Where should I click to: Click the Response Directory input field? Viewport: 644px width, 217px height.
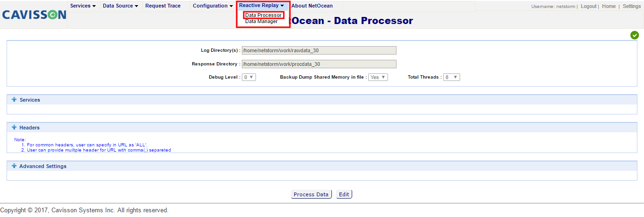[x=319, y=64]
